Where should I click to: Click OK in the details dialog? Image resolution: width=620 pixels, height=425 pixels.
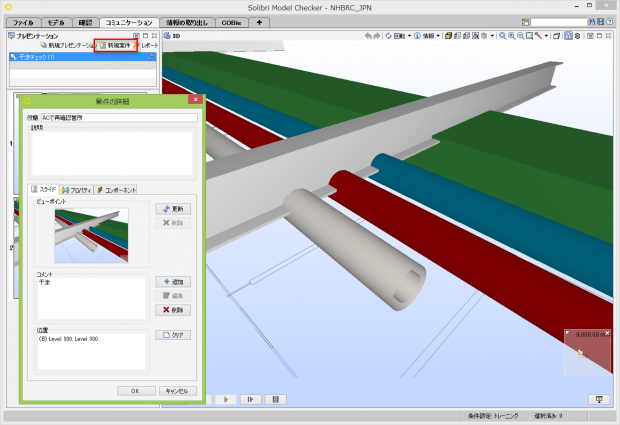pyautogui.click(x=136, y=391)
